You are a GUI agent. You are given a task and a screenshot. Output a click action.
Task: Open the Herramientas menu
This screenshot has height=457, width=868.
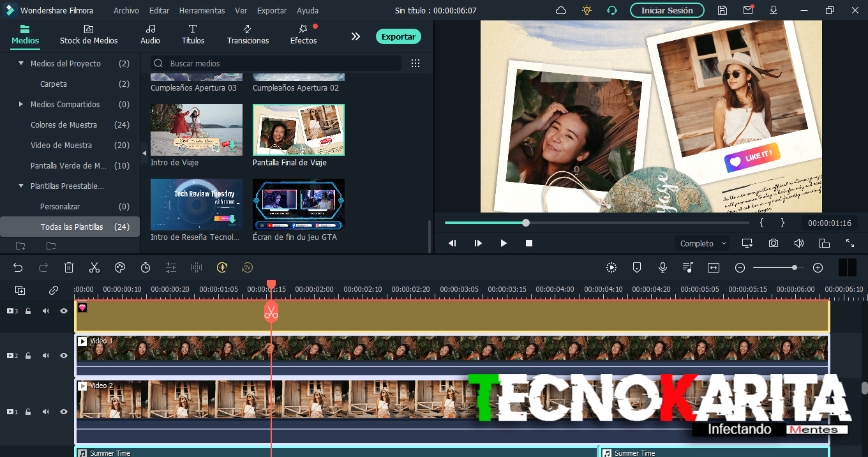[202, 10]
